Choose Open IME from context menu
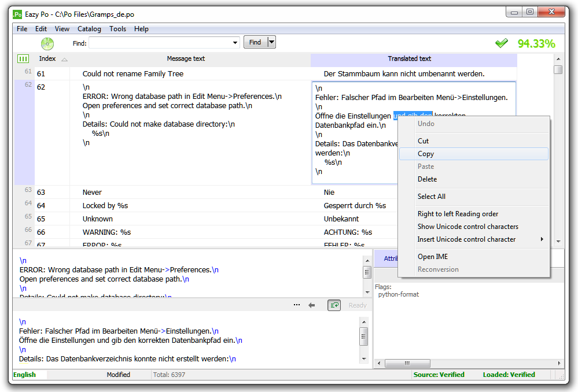 pos(474,257)
